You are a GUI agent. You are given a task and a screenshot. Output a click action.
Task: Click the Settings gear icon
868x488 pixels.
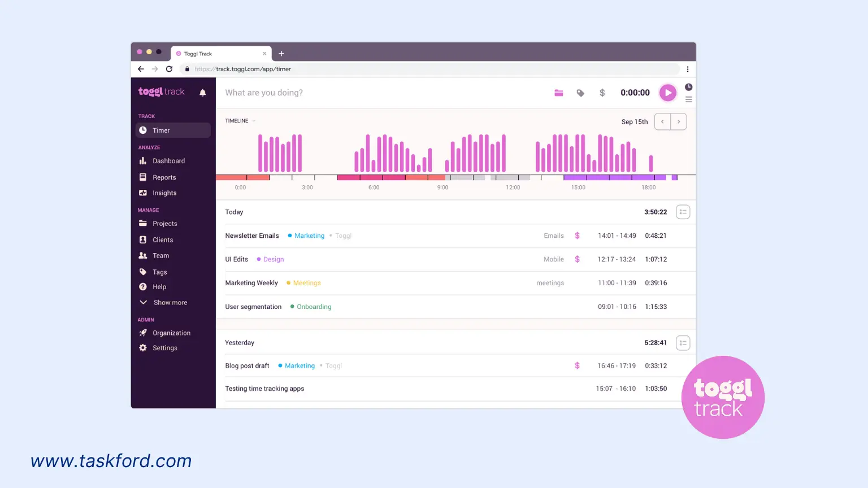143,348
